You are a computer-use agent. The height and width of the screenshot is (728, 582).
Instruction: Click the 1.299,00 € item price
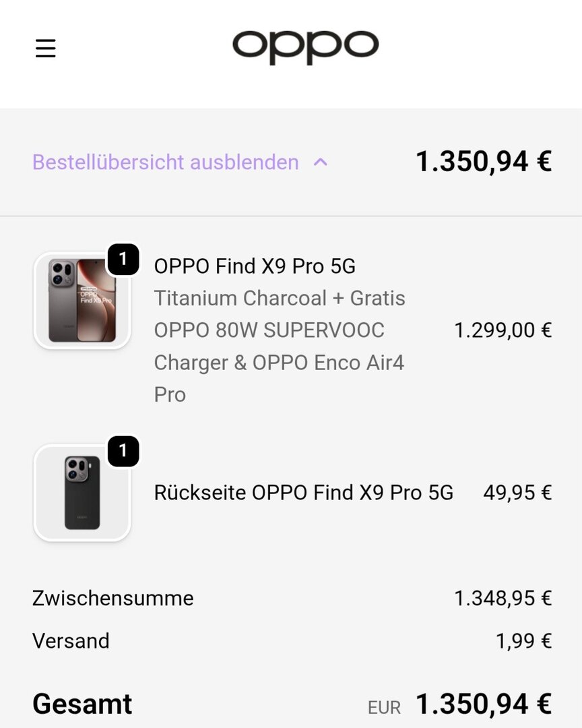point(503,330)
